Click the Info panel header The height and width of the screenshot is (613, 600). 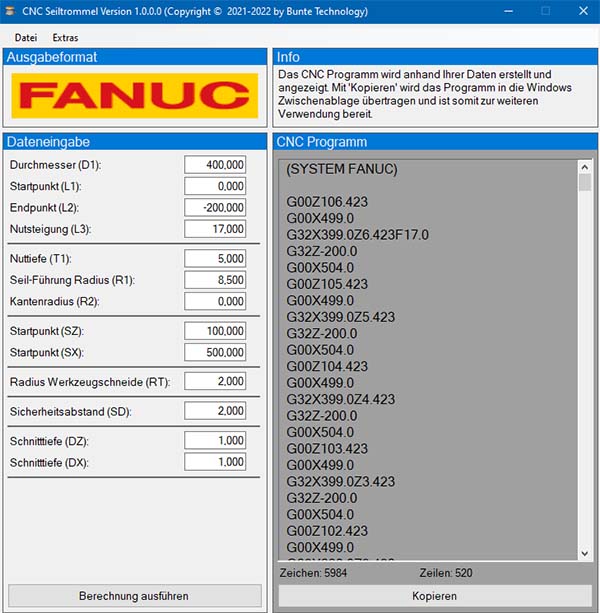click(435, 57)
